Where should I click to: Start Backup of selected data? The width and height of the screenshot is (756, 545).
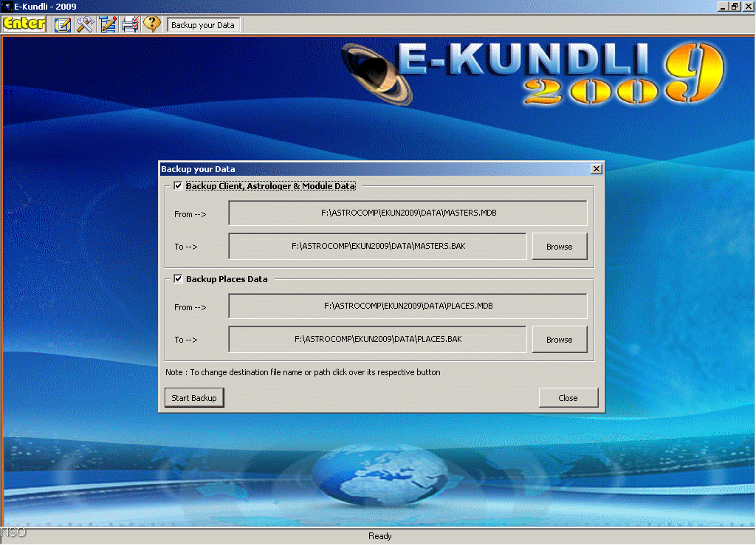tap(194, 398)
